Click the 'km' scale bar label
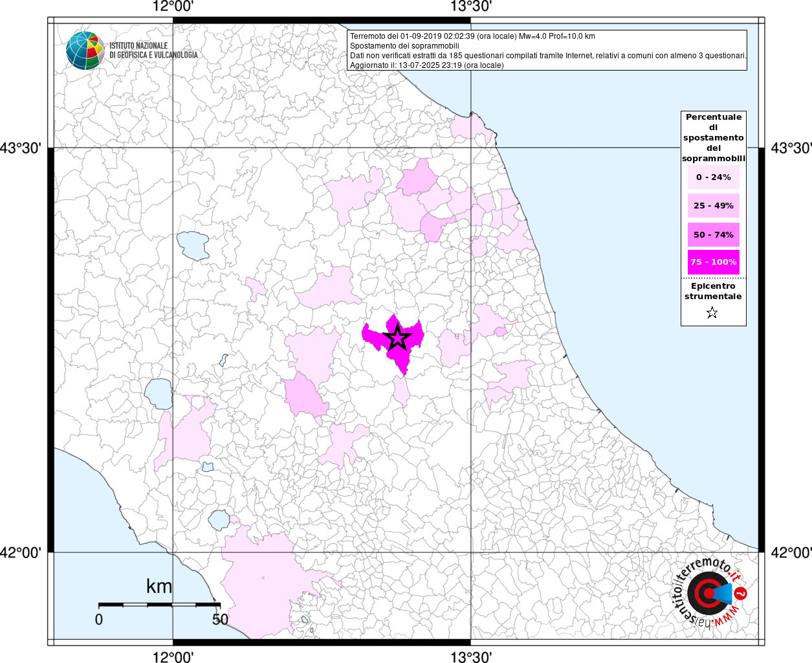The image size is (812, 663). pyautogui.click(x=159, y=586)
